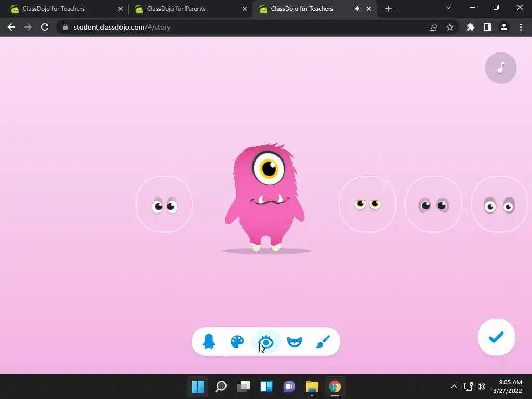Go forward to the next page

28,27
